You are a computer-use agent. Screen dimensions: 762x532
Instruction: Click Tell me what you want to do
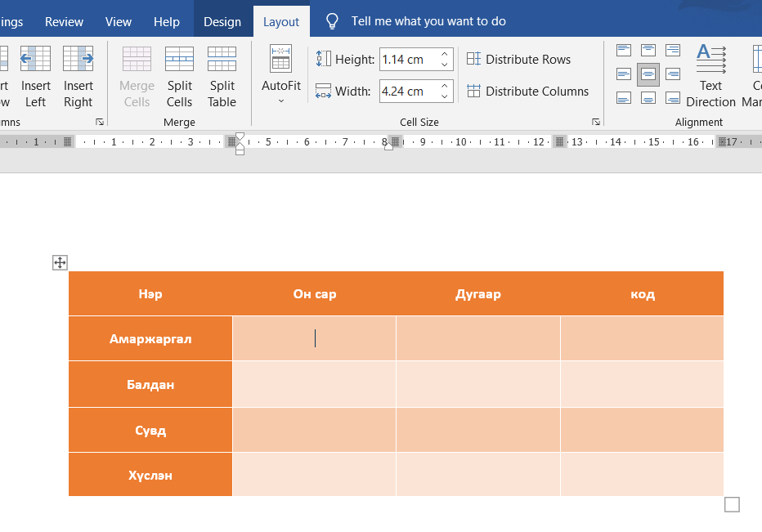[x=428, y=21]
